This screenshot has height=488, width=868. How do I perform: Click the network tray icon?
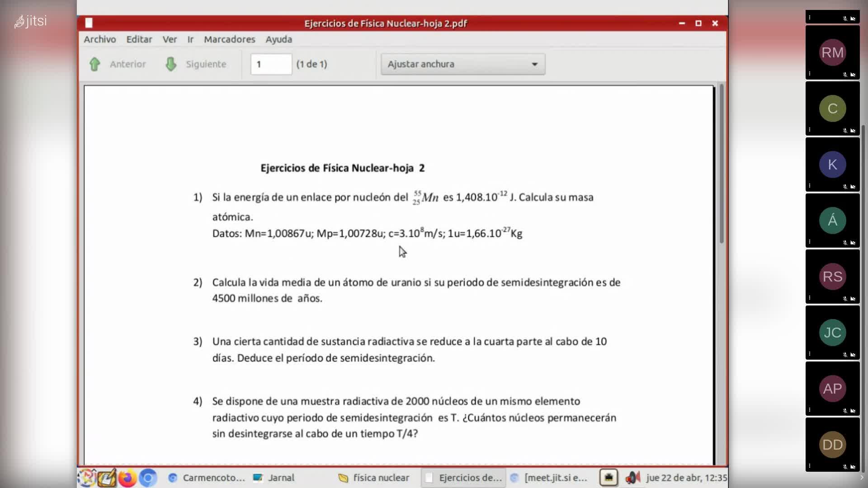point(609,478)
